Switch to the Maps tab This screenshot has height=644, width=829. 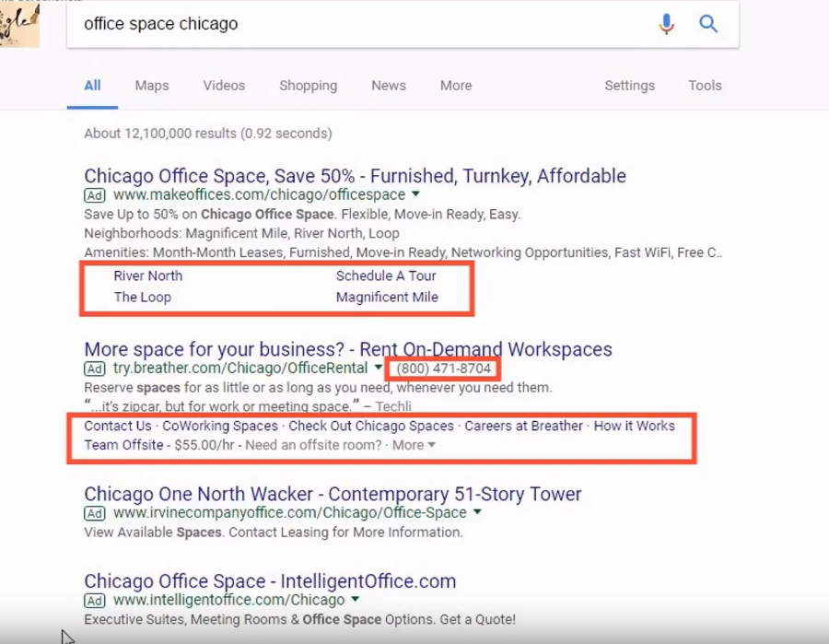click(x=152, y=86)
